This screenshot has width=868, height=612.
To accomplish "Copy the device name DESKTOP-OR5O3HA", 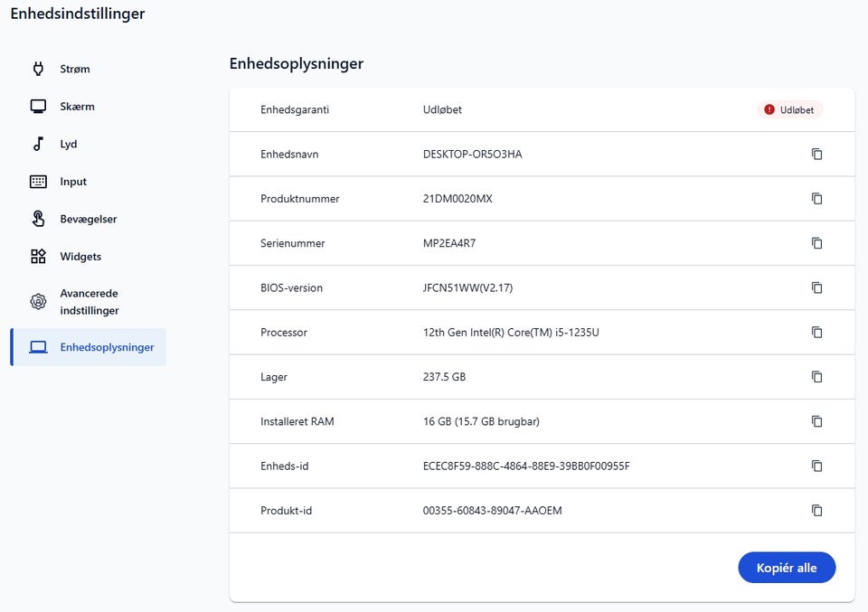I will point(816,155).
